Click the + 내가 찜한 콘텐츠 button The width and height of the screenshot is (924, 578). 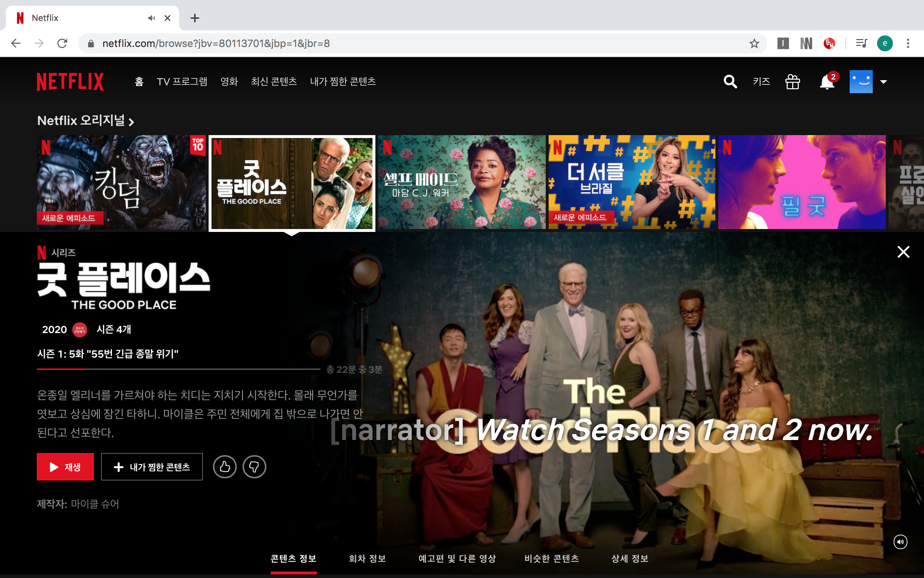point(152,467)
